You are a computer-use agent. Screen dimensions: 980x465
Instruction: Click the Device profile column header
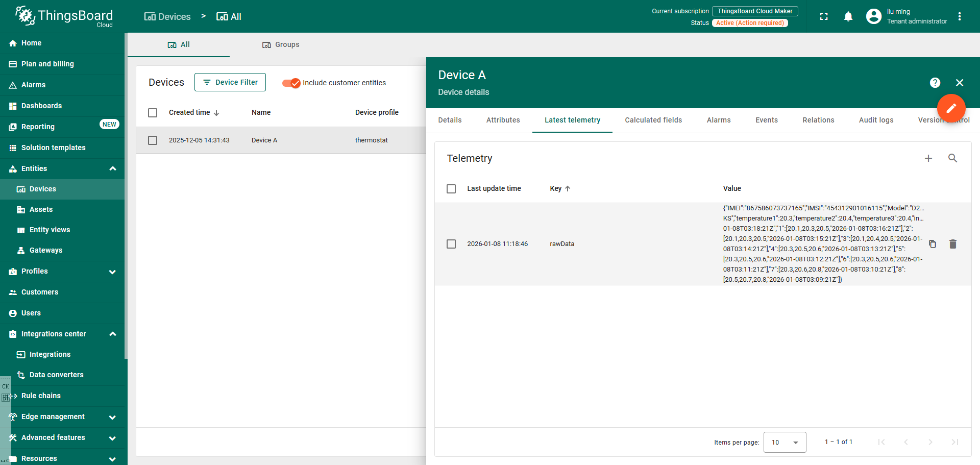tap(377, 113)
